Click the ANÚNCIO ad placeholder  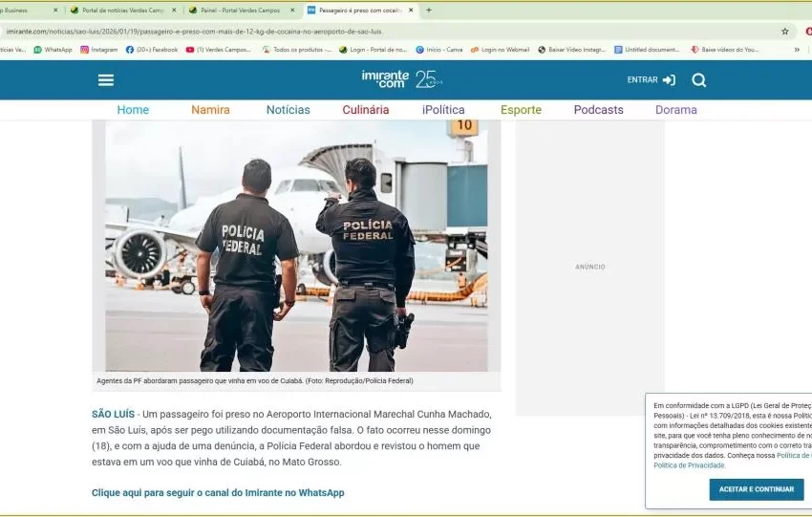589,267
